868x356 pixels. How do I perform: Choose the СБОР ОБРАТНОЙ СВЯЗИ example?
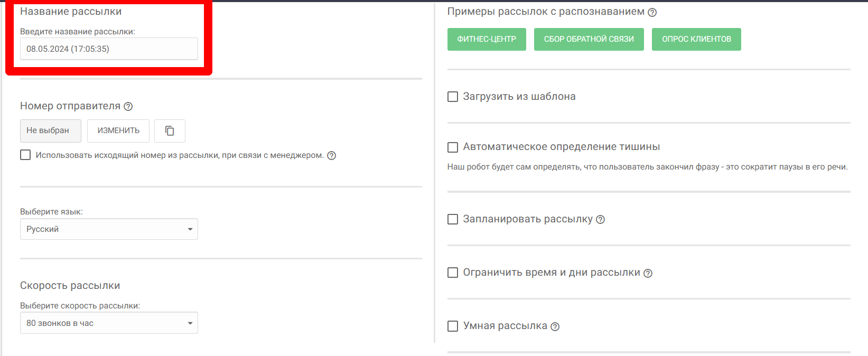pos(589,39)
